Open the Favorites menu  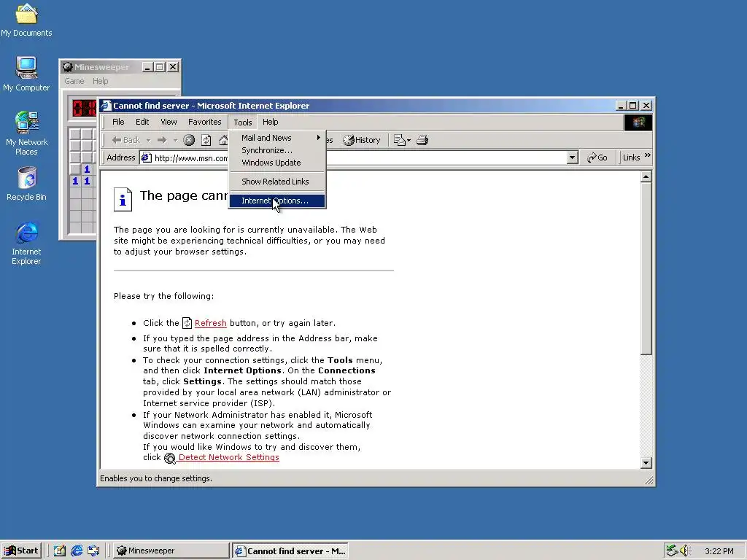205,122
